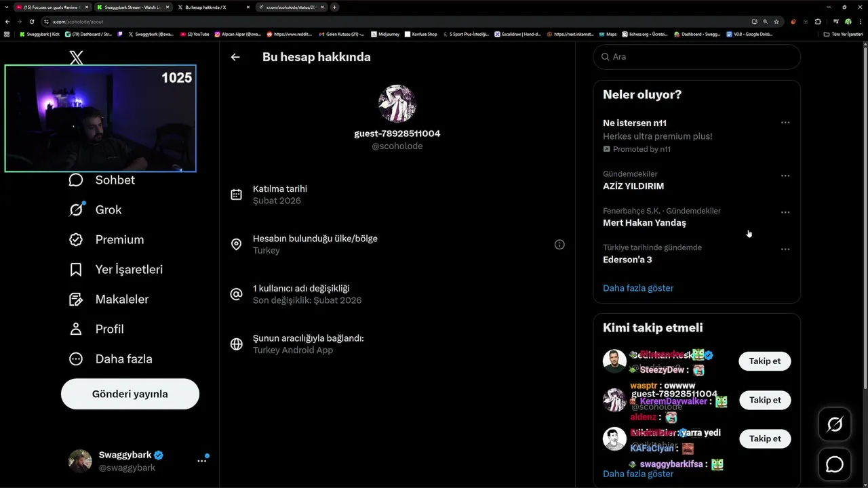Expand the Daha fazla sidebar menu

(x=110, y=359)
